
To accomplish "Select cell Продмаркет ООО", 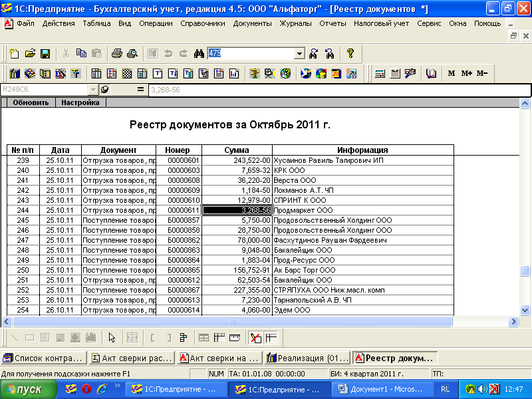I will coord(362,210).
